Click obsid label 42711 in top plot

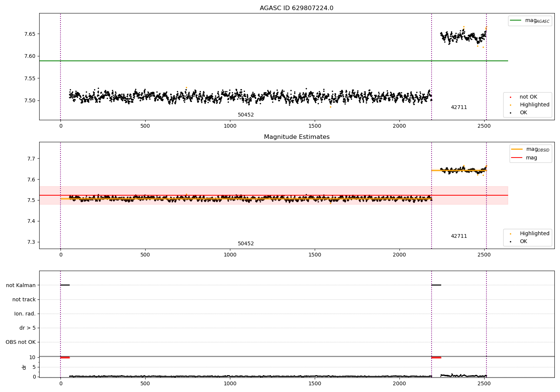pos(459,108)
